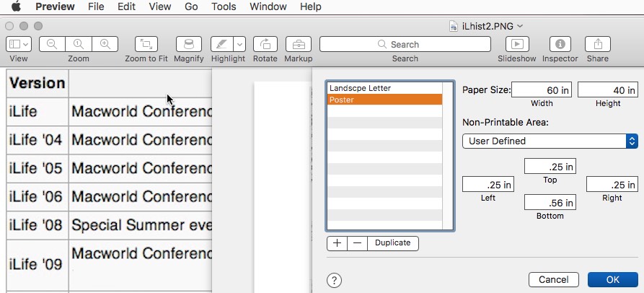The height and width of the screenshot is (293, 644).
Task: Click the Actual Size zoom icon
Action: (79, 44)
